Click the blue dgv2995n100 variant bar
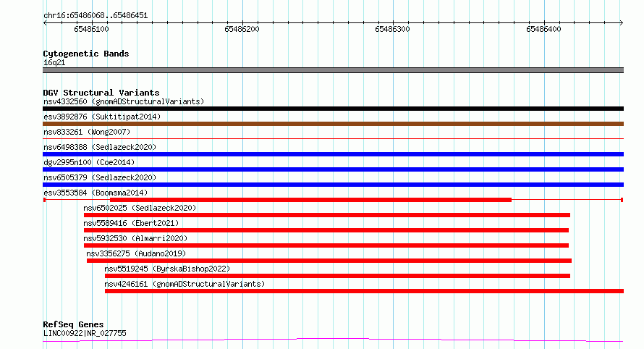 click(333, 169)
